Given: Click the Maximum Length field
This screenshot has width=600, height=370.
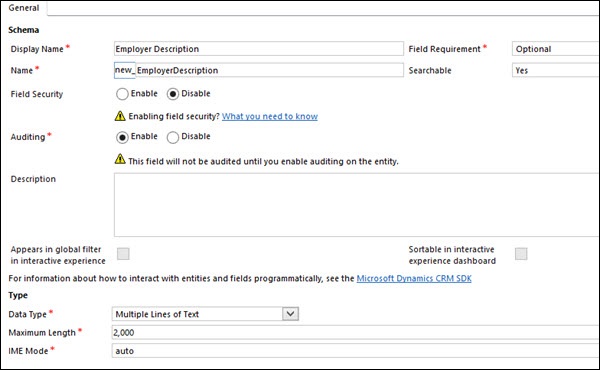Looking at the screenshot, I should coord(355,332).
